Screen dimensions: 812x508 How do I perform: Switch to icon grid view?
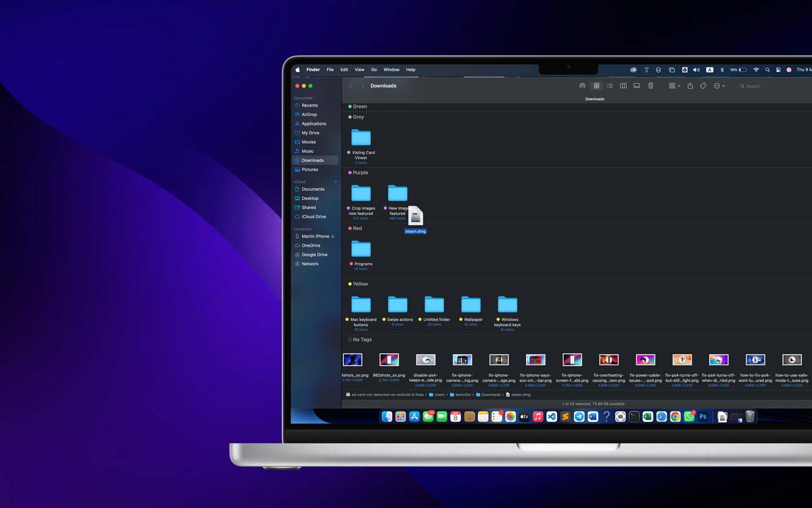[x=597, y=86]
